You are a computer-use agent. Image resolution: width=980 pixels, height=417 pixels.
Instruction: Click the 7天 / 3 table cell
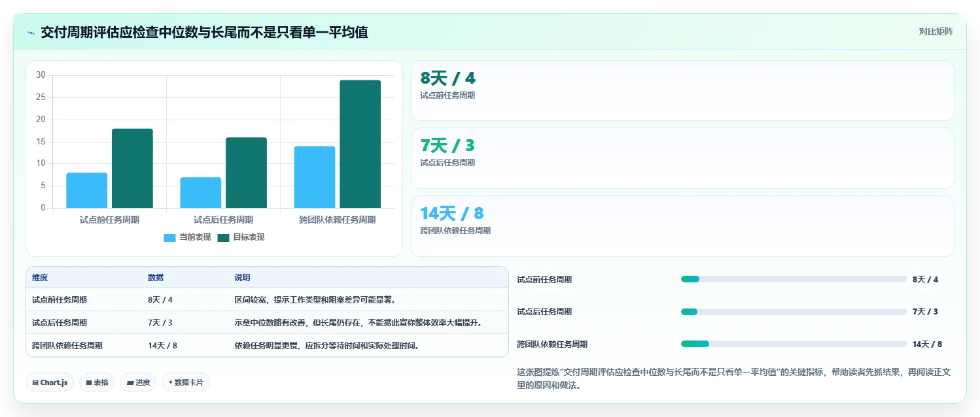[160, 323]
